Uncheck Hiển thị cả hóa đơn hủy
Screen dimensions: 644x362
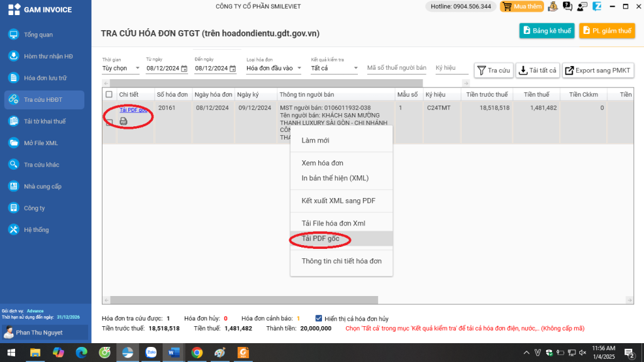319,319
